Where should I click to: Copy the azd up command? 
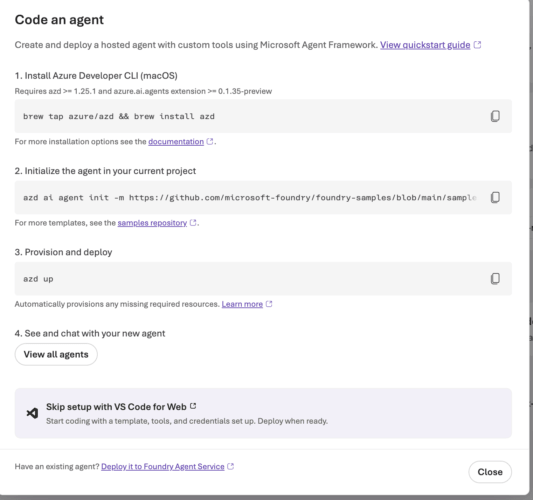click(495, 279)
